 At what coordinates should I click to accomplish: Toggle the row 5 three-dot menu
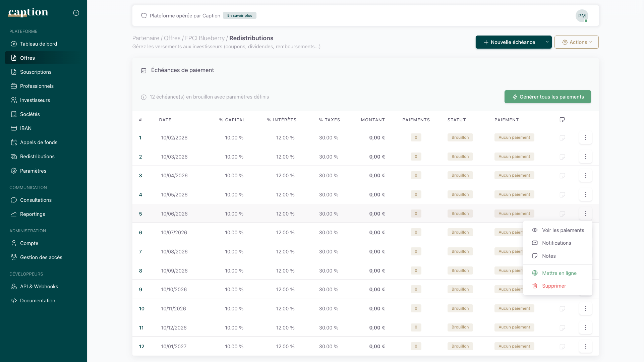coord(585,214)
